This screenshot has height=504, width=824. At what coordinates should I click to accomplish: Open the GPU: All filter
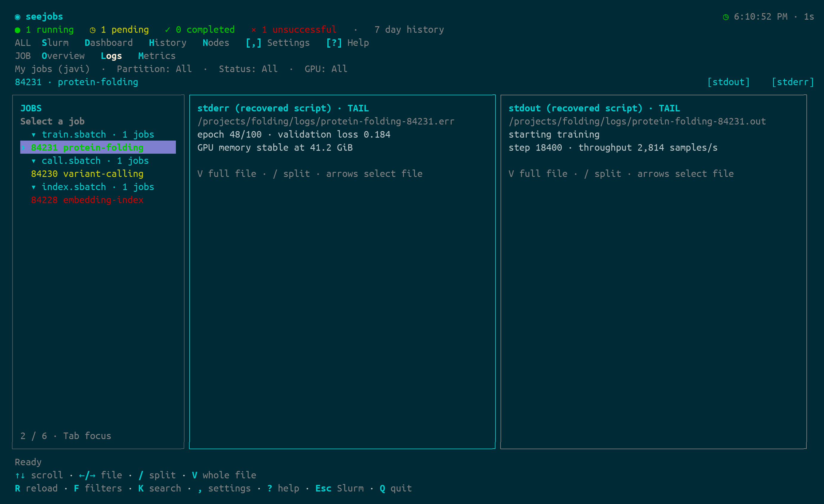coord(326,69)
